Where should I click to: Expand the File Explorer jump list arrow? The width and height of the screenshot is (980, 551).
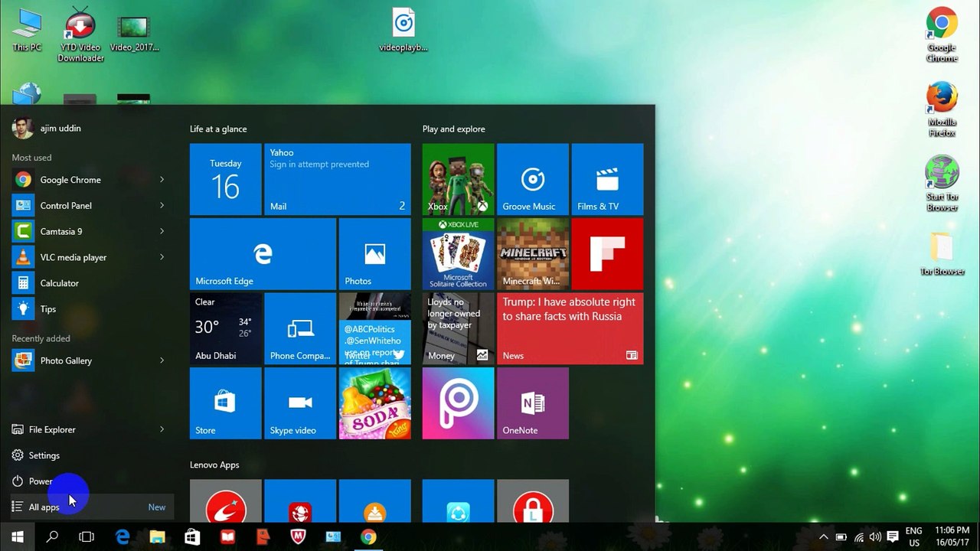tap(162, 429)
